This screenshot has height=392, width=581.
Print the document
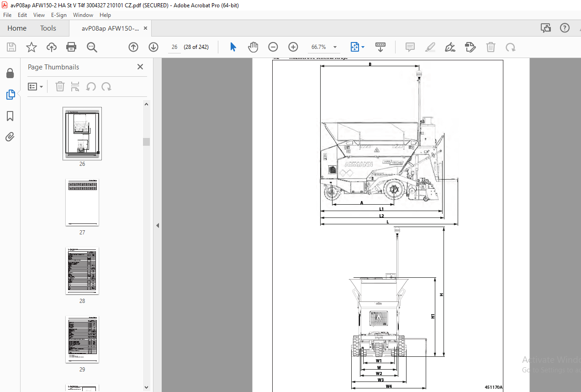pos(71,47)
